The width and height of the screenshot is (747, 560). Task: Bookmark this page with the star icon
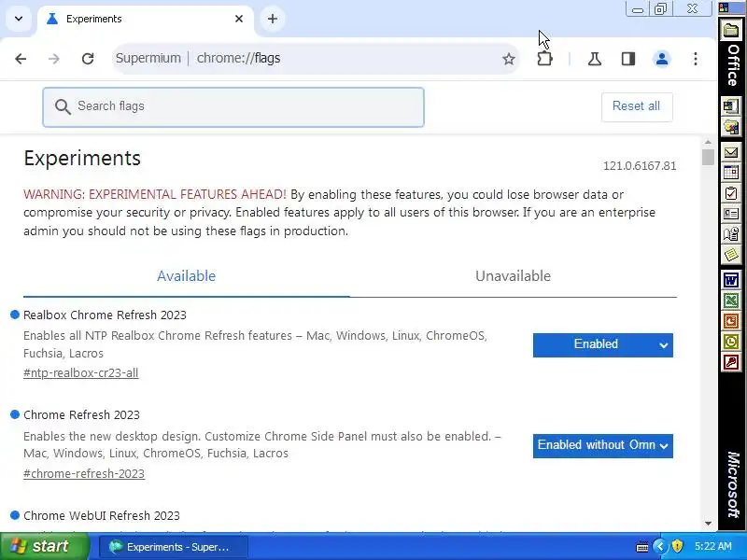(509, 59)
